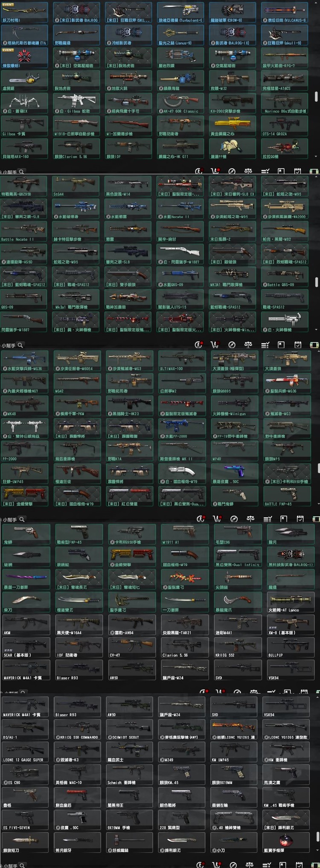Viewport: 320px width, 868px height.
Task: Choose the BATTLE FNP-45 pistol
Action: click(x=287, y=496)
